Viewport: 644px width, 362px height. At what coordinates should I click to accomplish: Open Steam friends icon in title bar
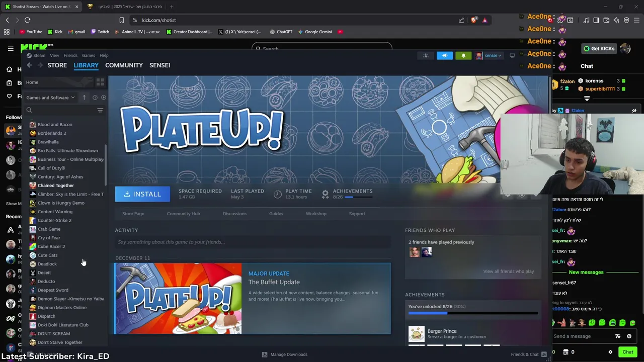click(426, 55)
